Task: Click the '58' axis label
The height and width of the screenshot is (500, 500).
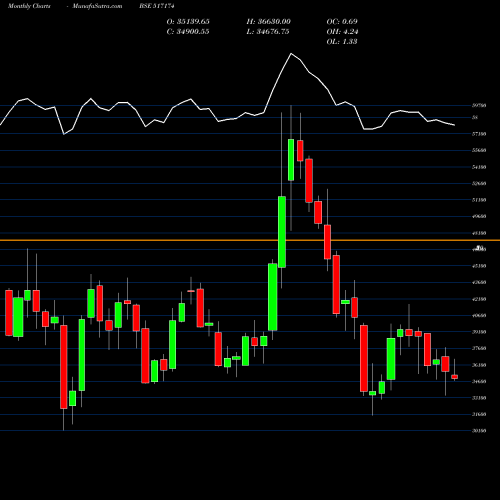Action: 475,117
